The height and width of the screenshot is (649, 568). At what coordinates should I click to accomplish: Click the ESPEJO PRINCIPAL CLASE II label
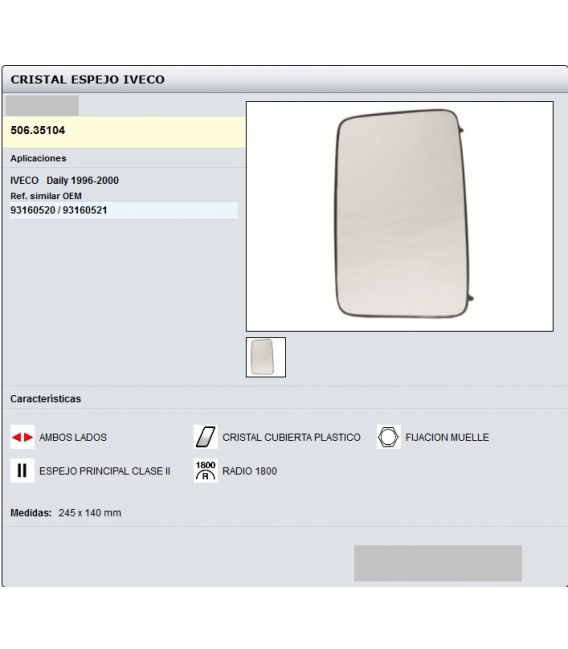[x=105, y=471]
